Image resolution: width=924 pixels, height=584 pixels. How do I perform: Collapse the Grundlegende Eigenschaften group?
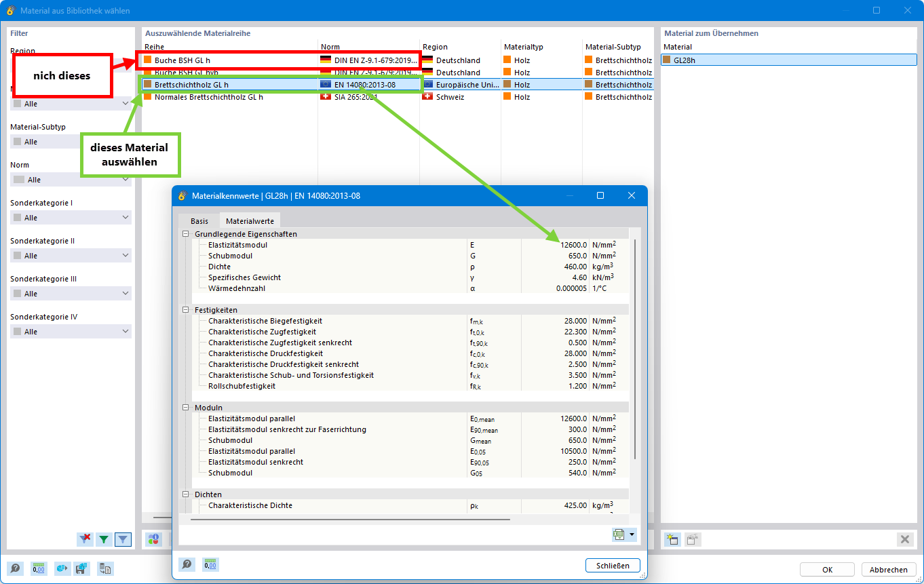186,234
